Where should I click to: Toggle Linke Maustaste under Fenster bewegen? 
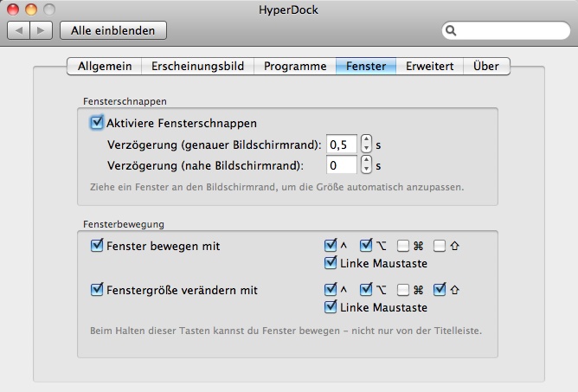(x=331, y=262)
